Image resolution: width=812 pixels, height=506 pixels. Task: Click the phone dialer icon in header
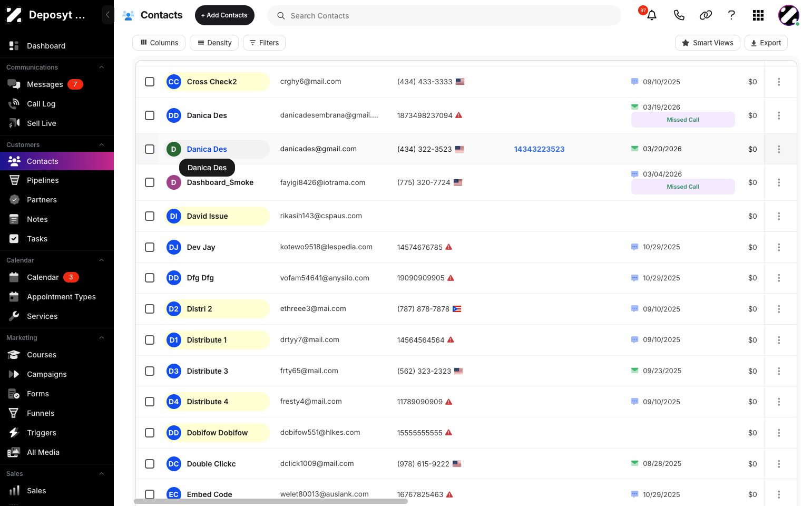(x=679, y=15)
